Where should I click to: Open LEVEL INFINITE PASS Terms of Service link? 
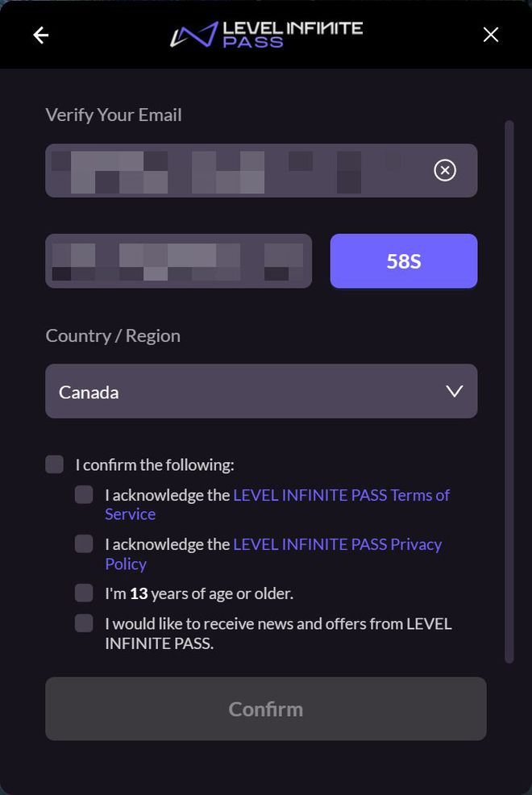[x=340, y=495]
